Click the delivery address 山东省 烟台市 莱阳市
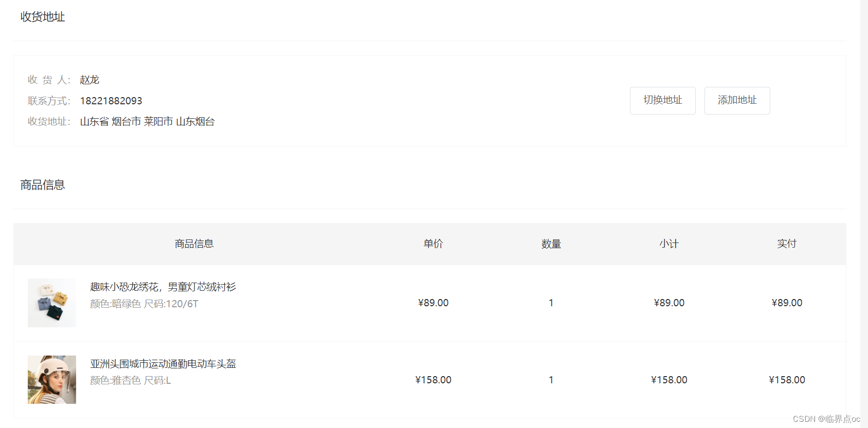This screenshot has width=868, height=428. point(147,122)
